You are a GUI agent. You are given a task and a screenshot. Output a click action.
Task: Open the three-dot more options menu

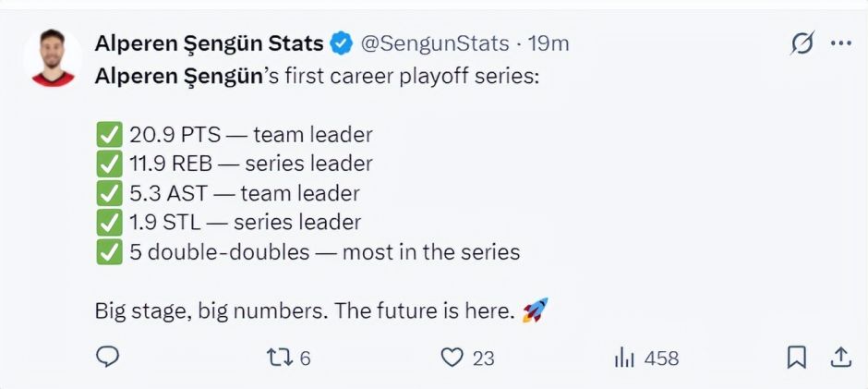[840, 43]
